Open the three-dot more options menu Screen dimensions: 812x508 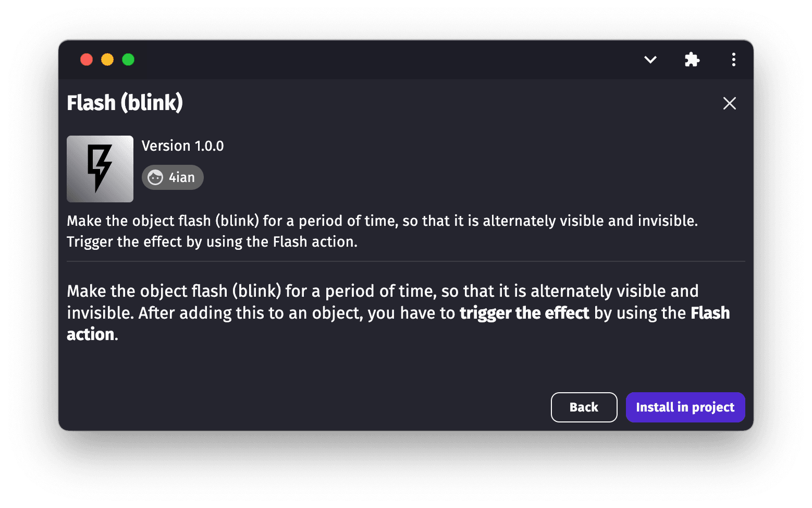733,60
